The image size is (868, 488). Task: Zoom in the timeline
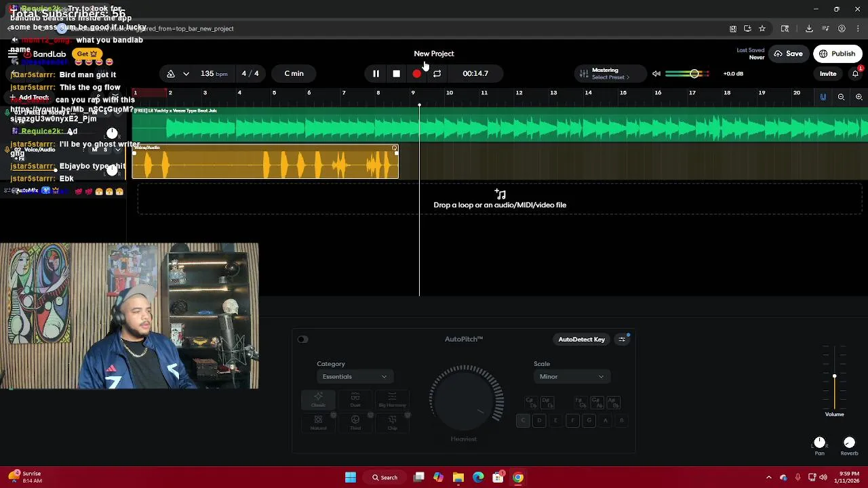[x=859, y=97]
